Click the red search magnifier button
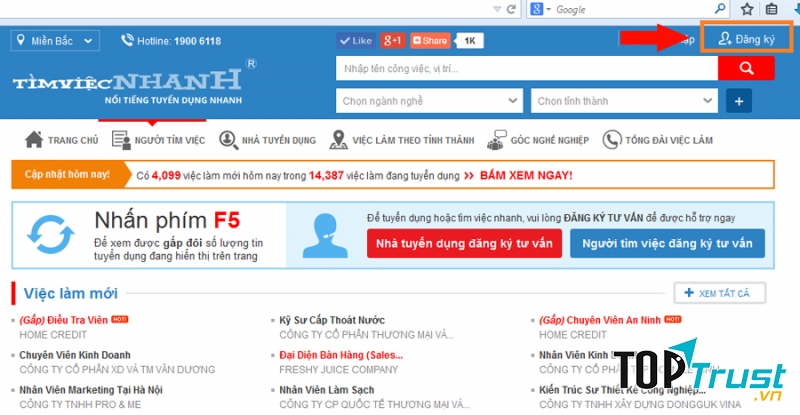The image size is (800, 415). point(747,68)
